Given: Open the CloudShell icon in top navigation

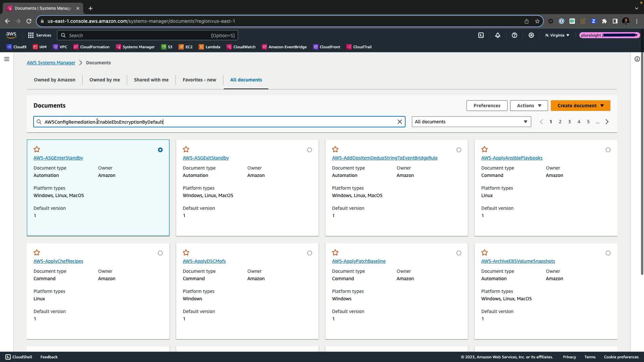Looking at the screenshot, I should click(481, 35).
